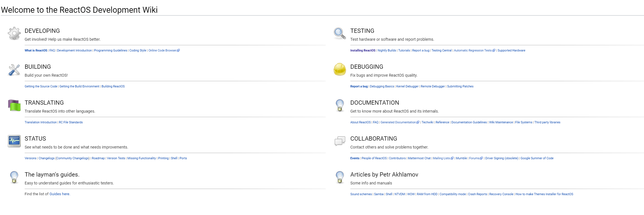Open Submitting Patches link
The height and width of the screenshot is (215, 644).
click(460, 86)
